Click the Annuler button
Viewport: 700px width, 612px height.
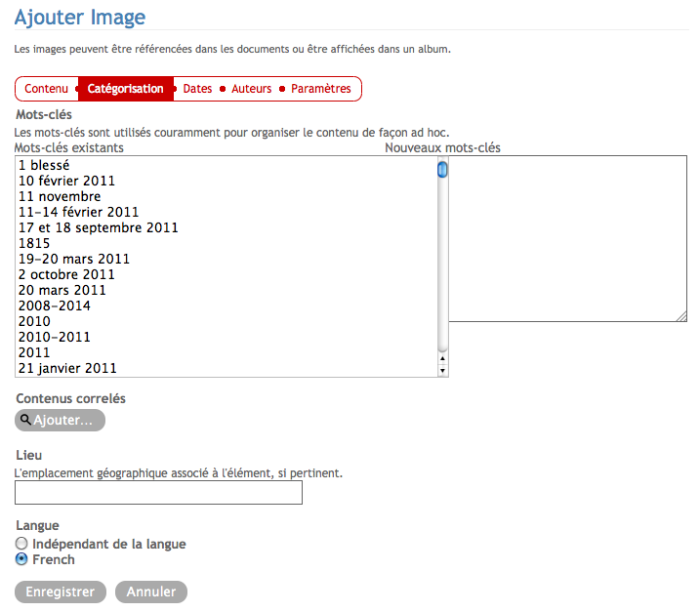point(150,592)
